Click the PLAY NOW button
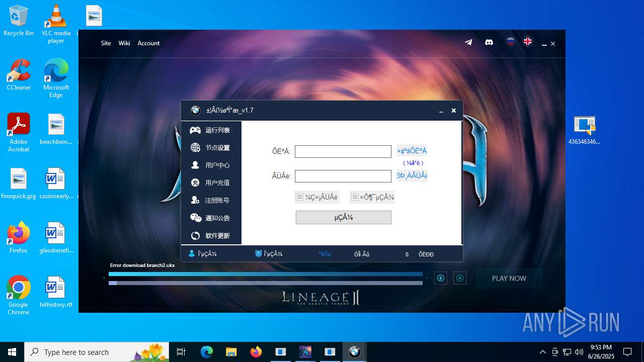The height and width of the screenshot is (362, 644). 509,278
